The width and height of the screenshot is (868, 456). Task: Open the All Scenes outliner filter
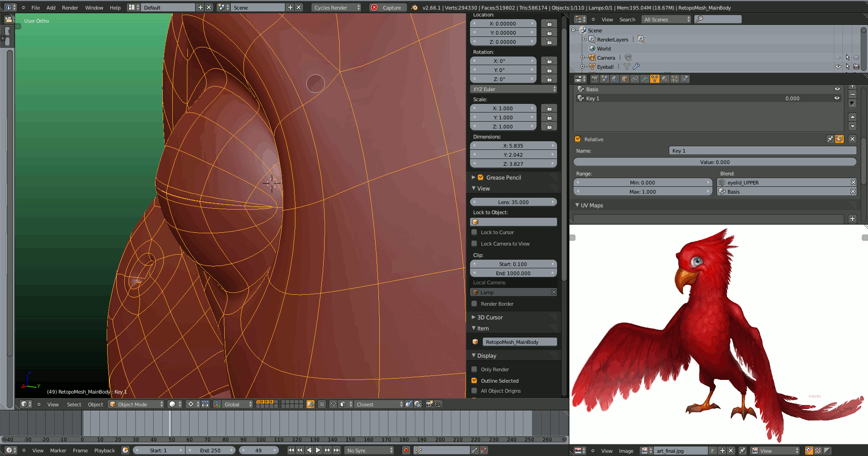666,19
